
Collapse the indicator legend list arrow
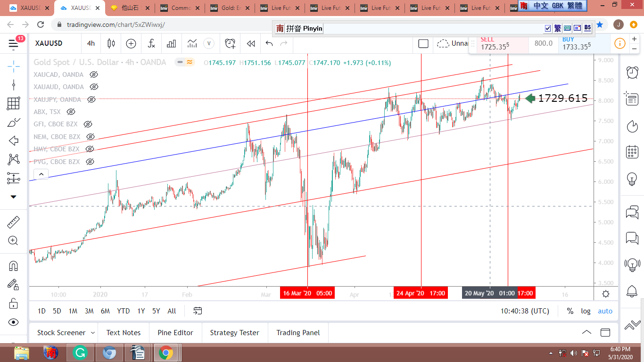coord(41,174)
